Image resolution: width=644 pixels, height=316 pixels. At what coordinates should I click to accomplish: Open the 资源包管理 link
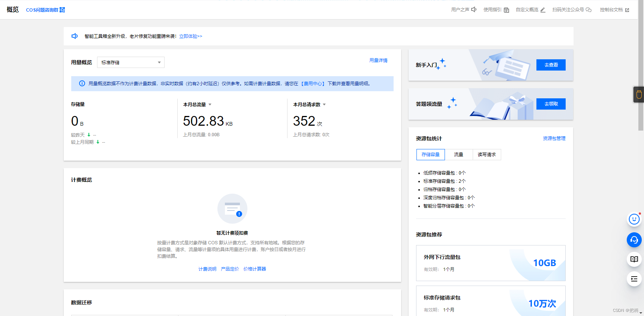tap(554, 138)
